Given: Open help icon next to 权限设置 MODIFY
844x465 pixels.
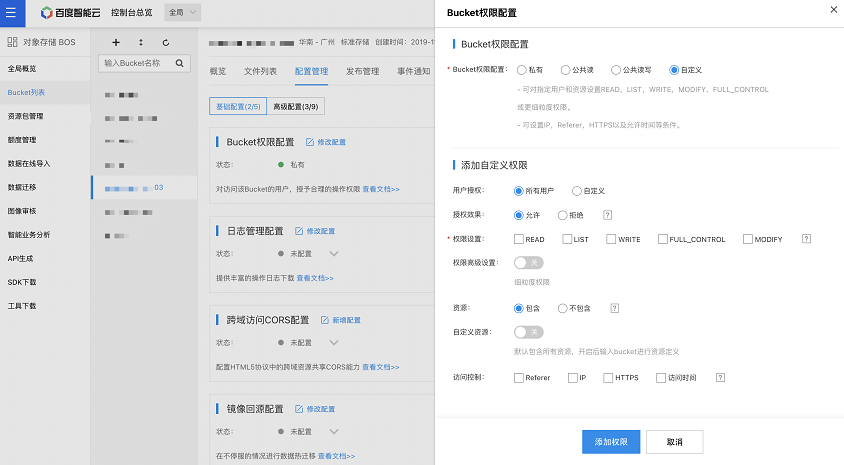Looking at the screenshot, I should 806,239.
